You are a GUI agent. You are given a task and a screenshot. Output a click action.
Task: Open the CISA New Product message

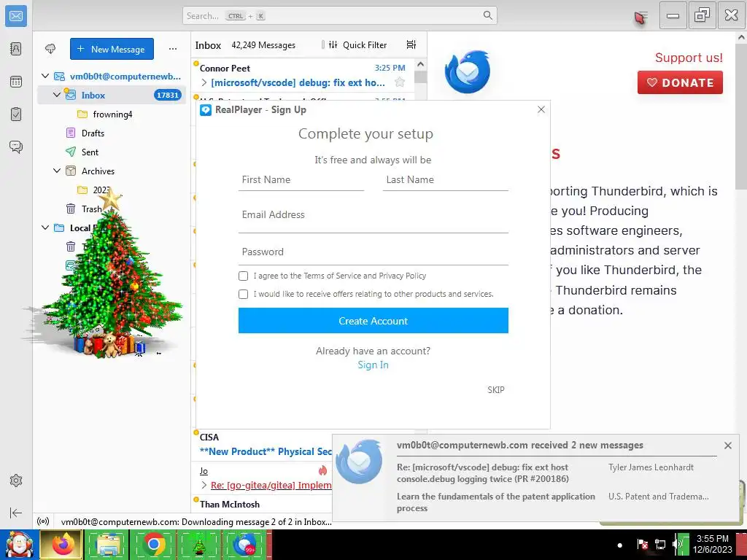[264, 445]
